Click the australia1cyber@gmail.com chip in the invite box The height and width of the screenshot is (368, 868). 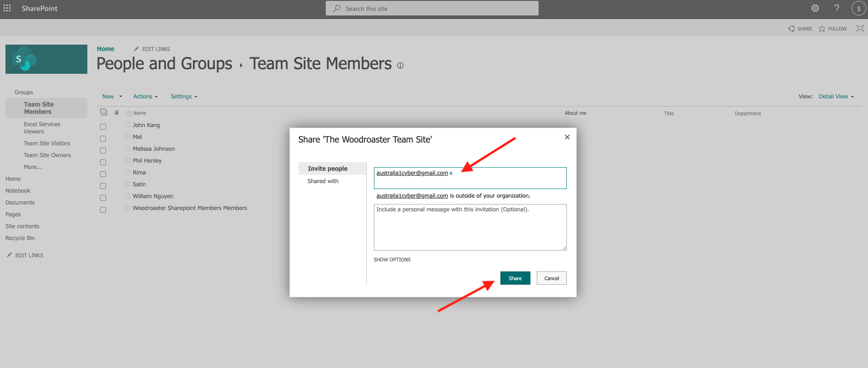(412, 173)
